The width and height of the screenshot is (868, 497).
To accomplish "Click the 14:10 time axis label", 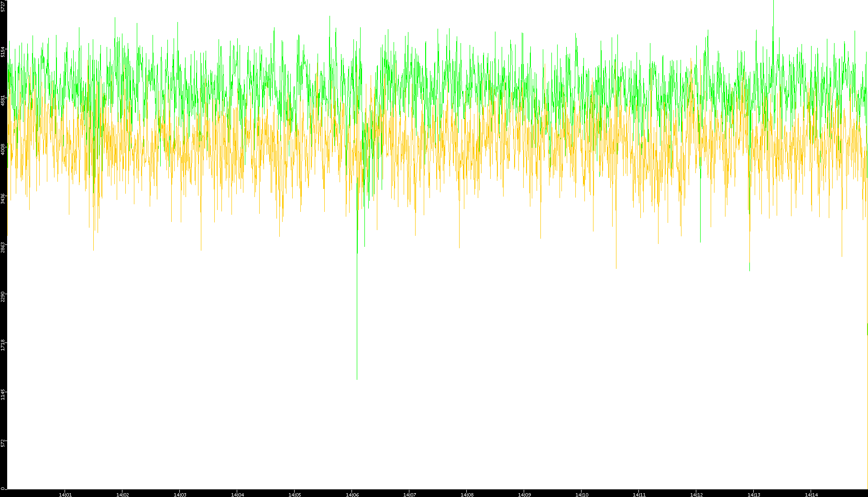I will tap(582, 495).
